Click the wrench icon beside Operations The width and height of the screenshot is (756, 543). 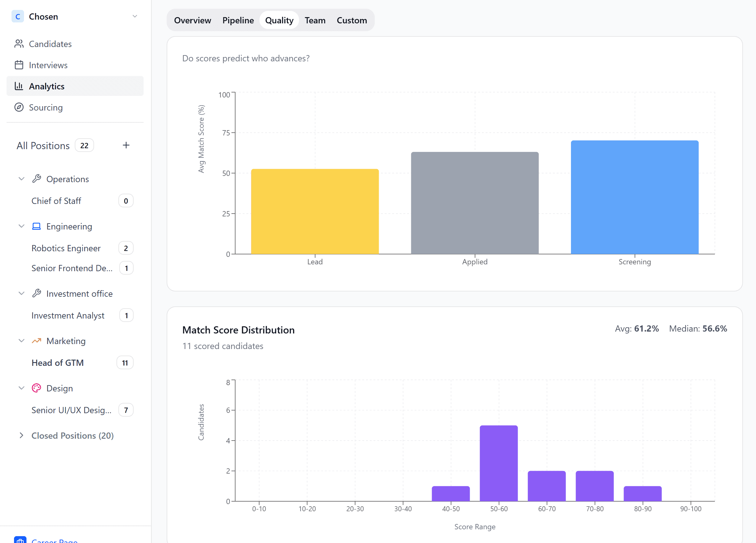click(37, 178)
